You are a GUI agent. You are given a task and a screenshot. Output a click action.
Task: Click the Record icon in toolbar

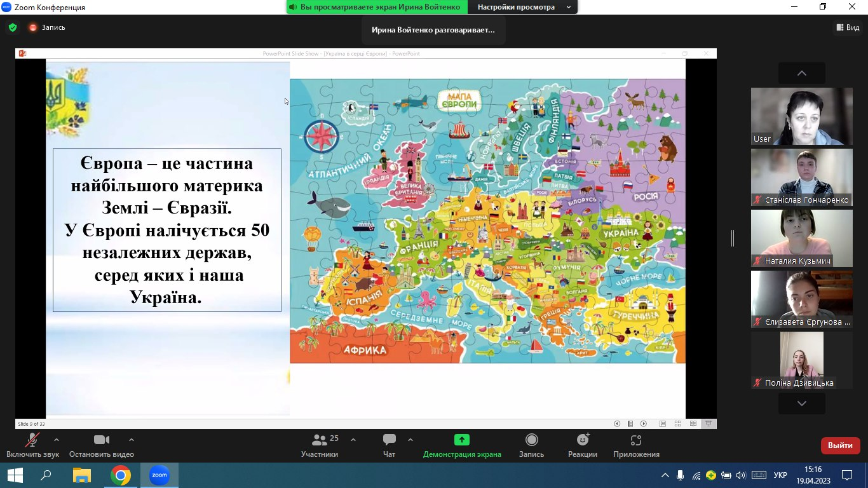[x=531, y=440]
